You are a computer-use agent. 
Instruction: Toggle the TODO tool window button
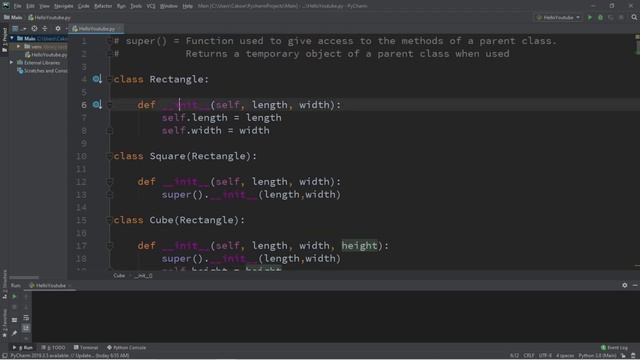pos(53,348)
